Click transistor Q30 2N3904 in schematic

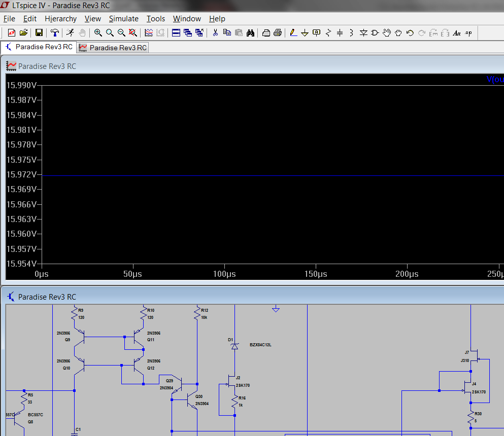pyautogui.click(x=192, y=400)
